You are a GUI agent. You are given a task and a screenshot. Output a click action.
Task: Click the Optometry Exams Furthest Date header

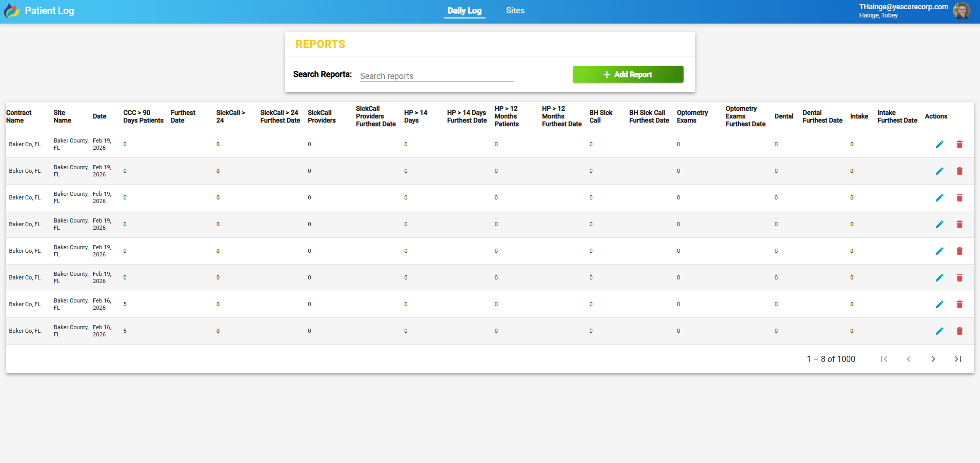pos(746,116)
